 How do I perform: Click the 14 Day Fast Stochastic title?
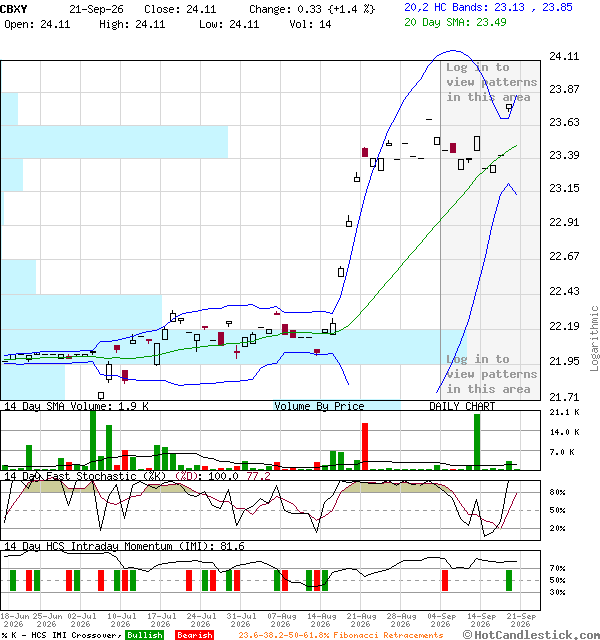pyautogui.click(x=85, y=476)
